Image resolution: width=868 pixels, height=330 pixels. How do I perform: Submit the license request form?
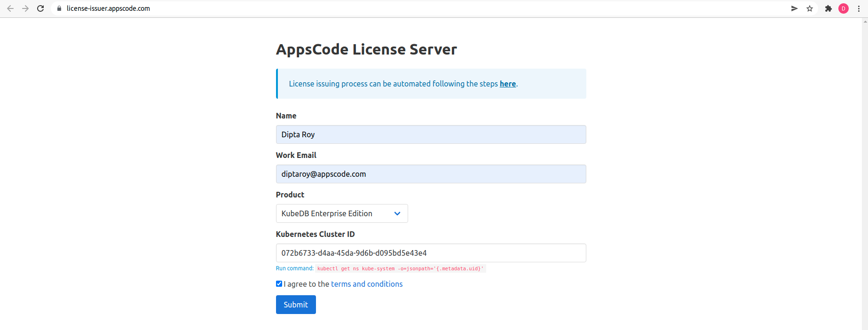tap(296, 305)
